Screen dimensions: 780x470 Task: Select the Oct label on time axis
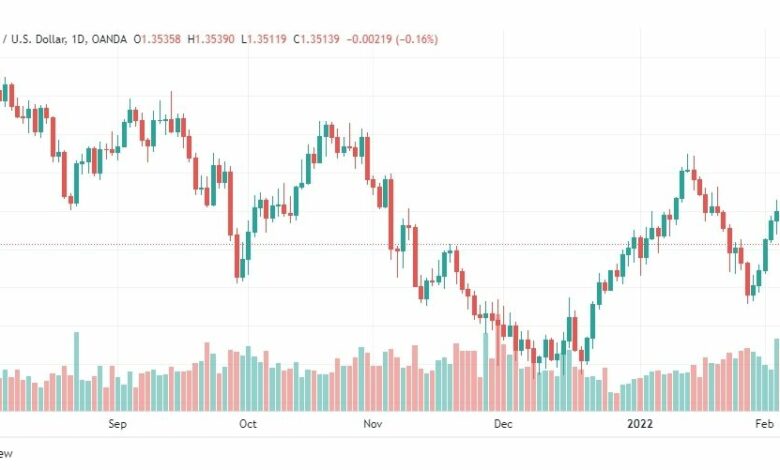[248, 424]
